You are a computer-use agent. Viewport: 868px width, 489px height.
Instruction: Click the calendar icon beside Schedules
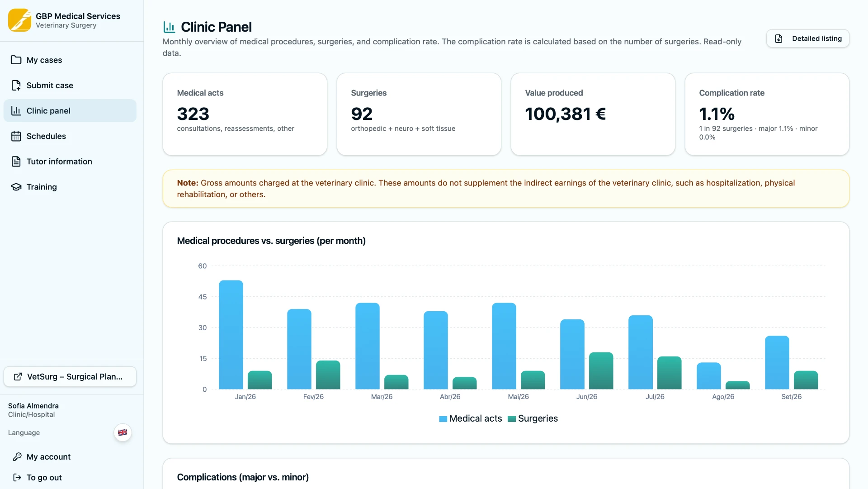tap(16, 136)
